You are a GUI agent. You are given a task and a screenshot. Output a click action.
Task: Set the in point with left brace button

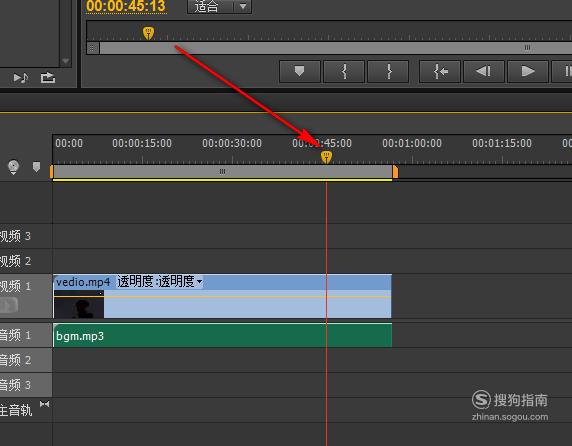[x=344, y=71]
